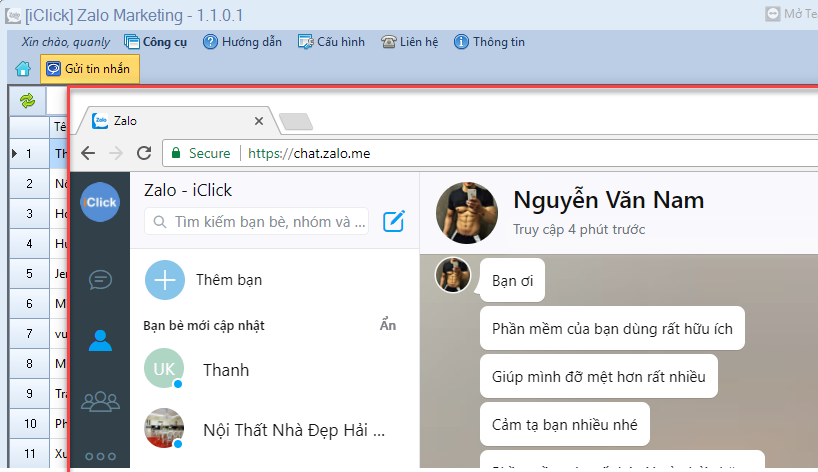Select row 1 in the data grid
818x472 pixels.
point(29,154)
